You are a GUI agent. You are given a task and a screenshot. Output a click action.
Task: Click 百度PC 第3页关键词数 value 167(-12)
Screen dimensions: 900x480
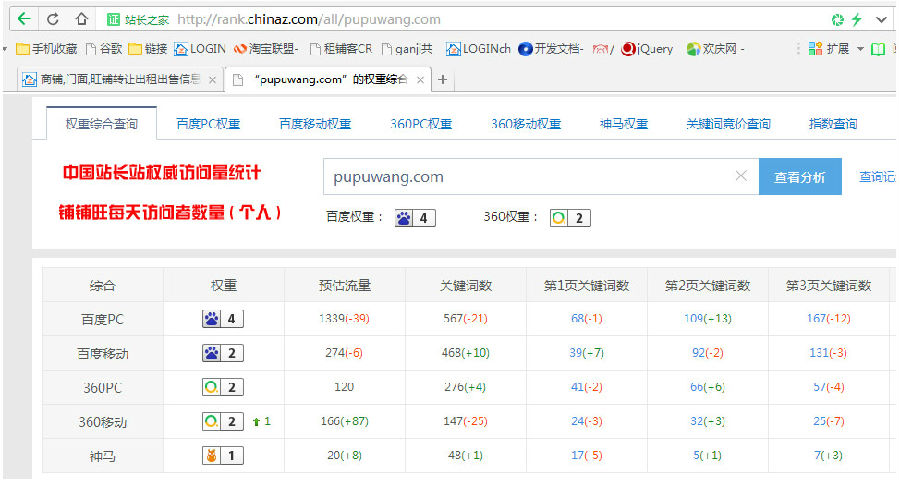pyautogui.click(x=828, y=319)
